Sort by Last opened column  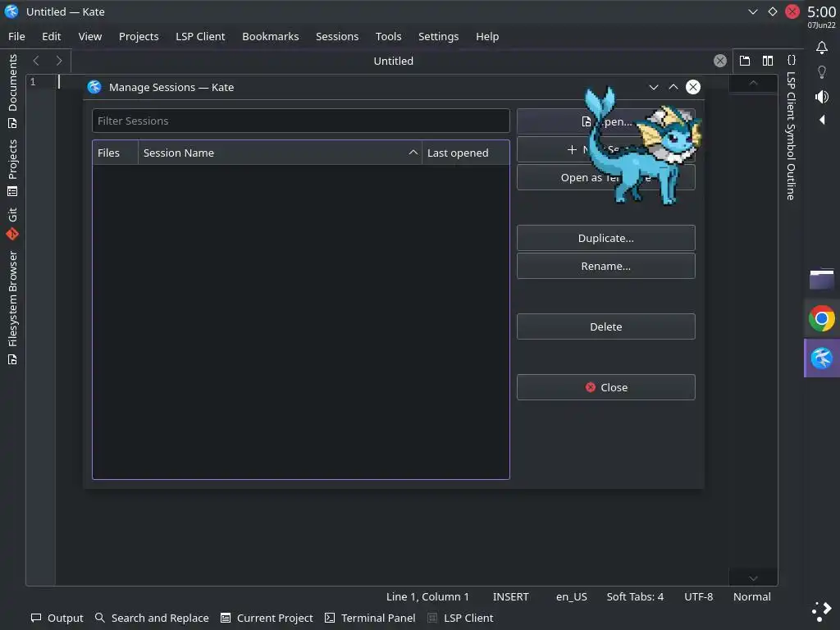[x=466, y=153]
